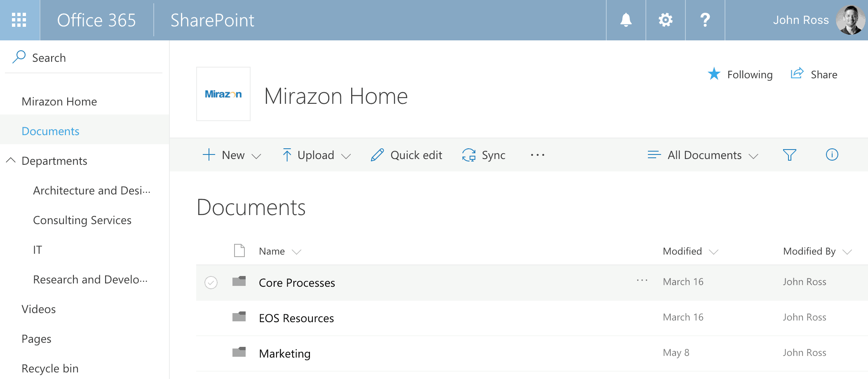Click John Ross profile picture
Viewport: 868px width, 379px height.
pos(850,20)
